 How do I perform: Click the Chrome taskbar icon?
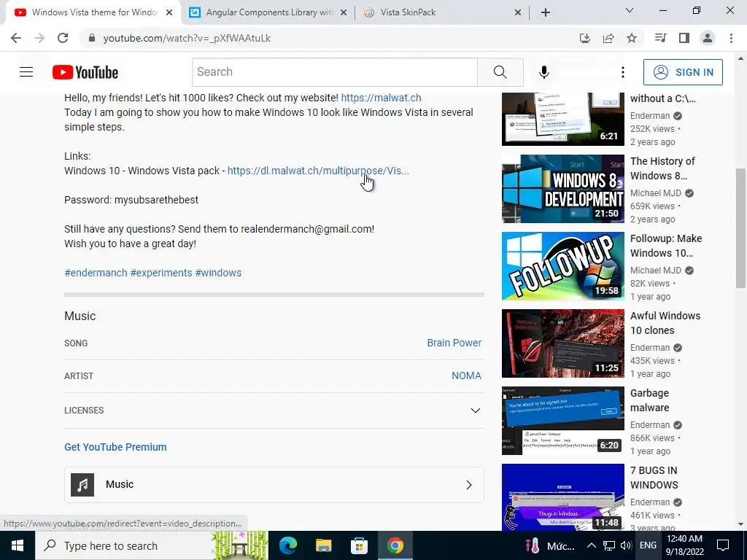[395, 545]
